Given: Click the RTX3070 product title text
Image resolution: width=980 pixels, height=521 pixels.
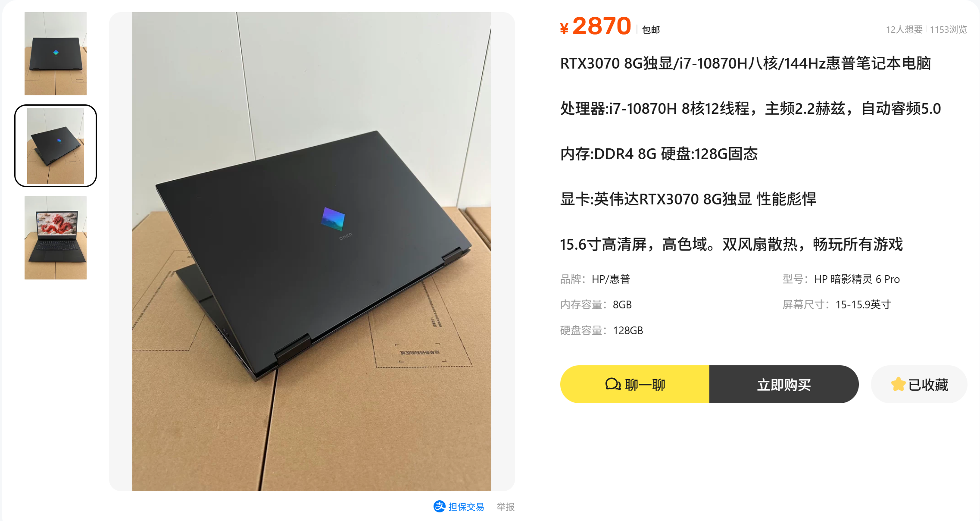Looking at the screenshot, I should pos(746,63).
